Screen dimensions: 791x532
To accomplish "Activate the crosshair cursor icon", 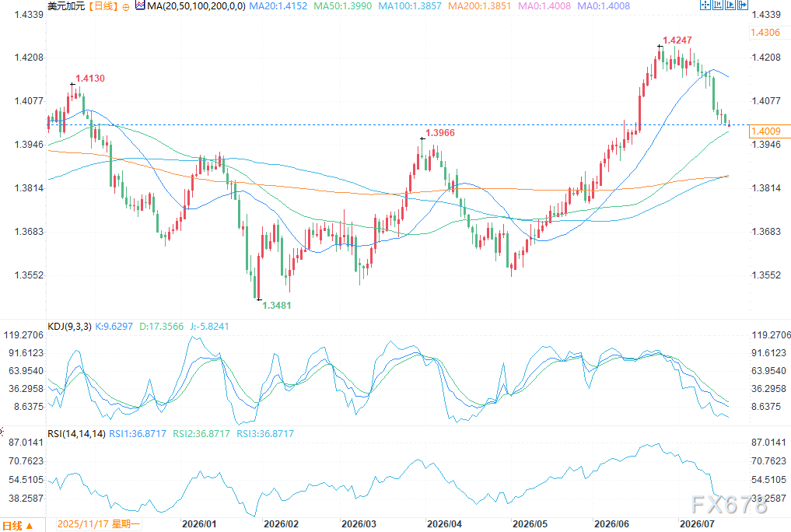I will pyautogui.click(x=705, y=5).
